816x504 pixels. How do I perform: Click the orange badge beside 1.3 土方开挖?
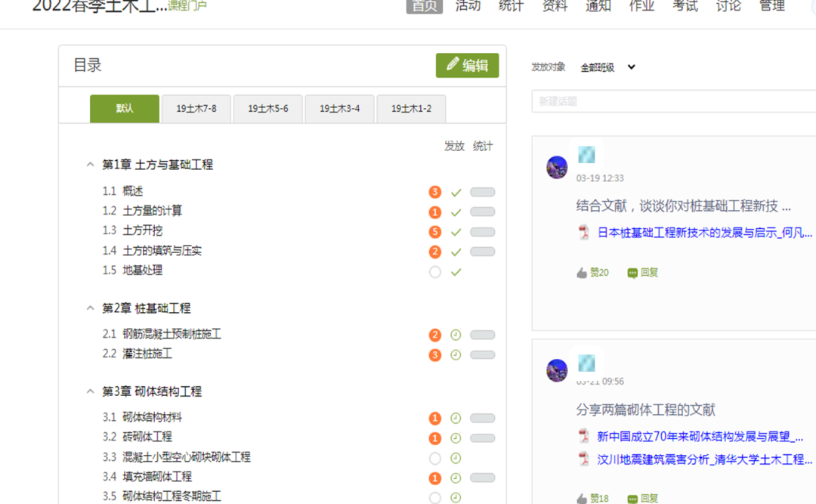click(434, 232)
